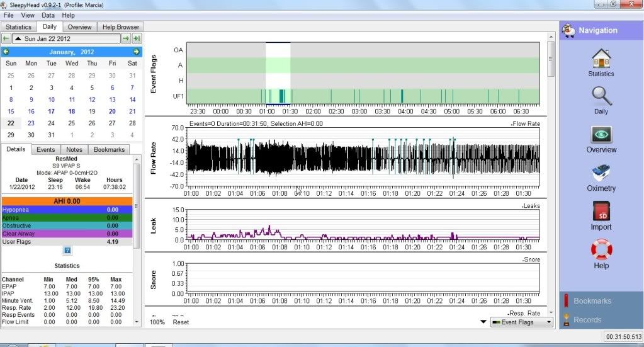Select January 17 in the calendar
The height and width of the screenshot is (347, 644).
pos(51,111)
